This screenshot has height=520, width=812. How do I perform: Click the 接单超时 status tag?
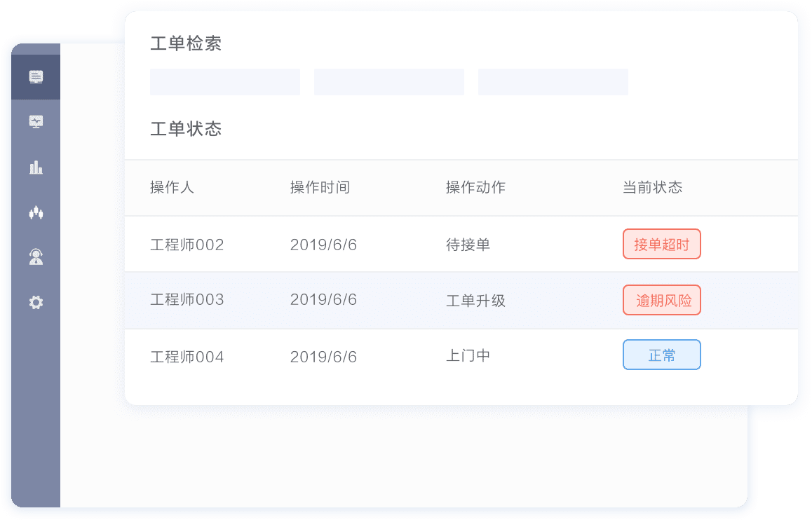pos(662,244)
